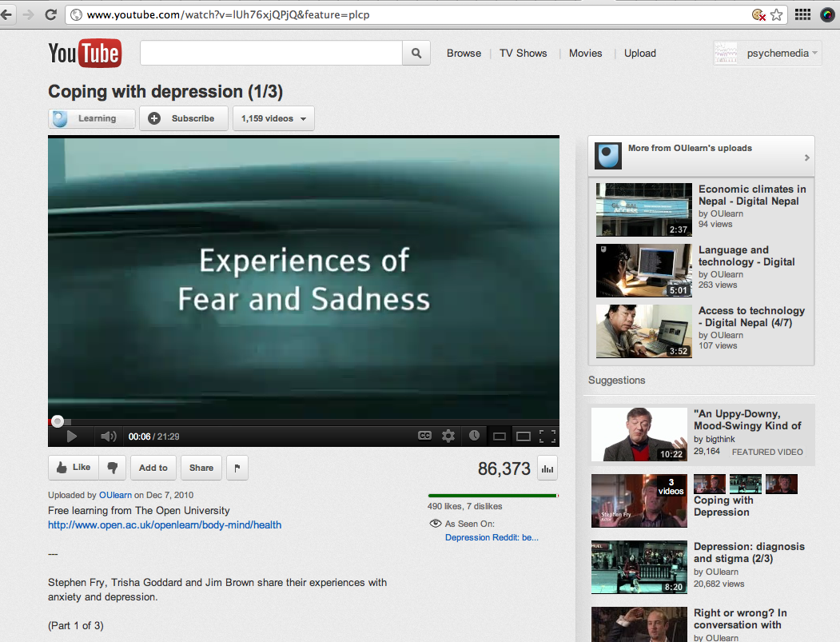Subscribe to the OUlearn channel
Viewport: 840px width, 642px height.
tap(184, 118)
